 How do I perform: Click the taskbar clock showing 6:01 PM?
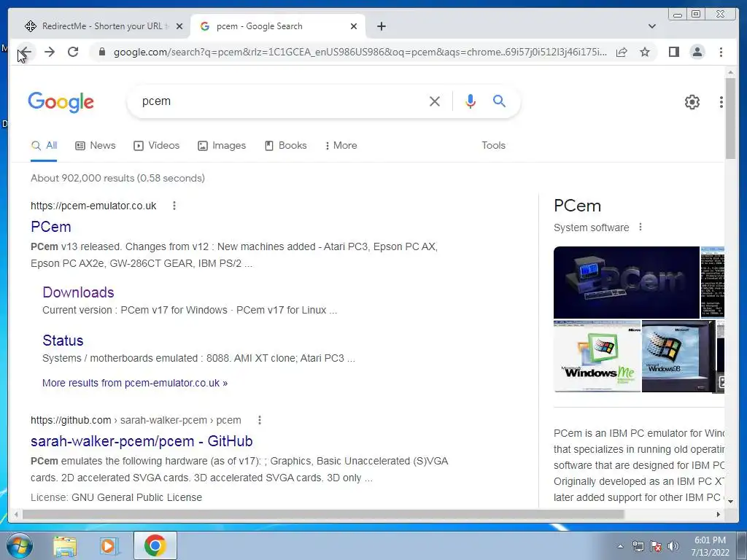click(x=710, y=546)
